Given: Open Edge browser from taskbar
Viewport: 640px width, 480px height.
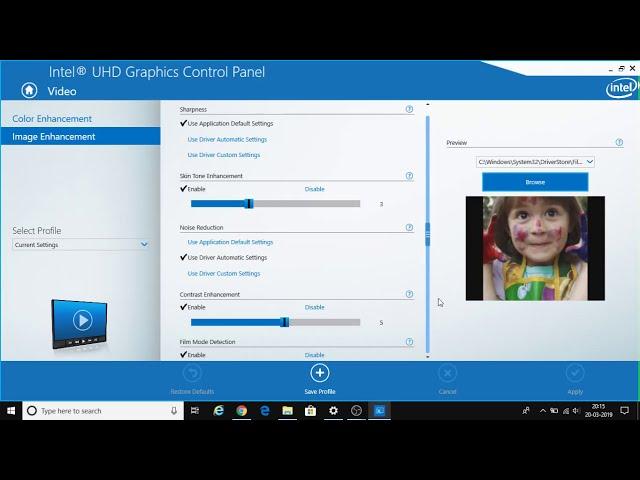Looking at the screenshot, I should pyautogui.click(x=264, y=411).
